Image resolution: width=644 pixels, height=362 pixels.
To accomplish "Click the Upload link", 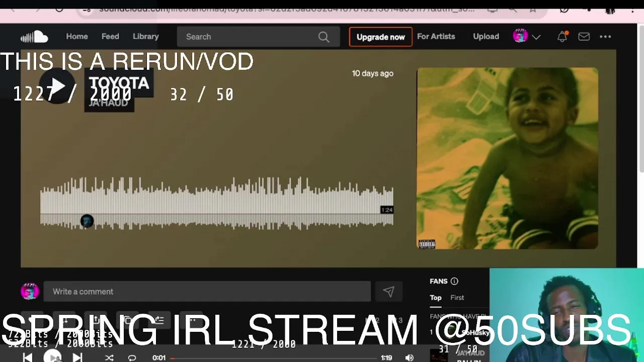I will [486, 36].
